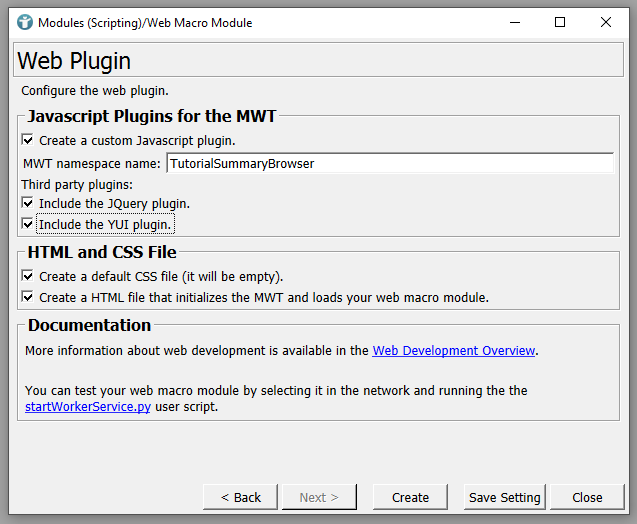Screen dimensions: 637x524
Task: Click the MeVisLab app icon in title bar
Action: (24, 22)
